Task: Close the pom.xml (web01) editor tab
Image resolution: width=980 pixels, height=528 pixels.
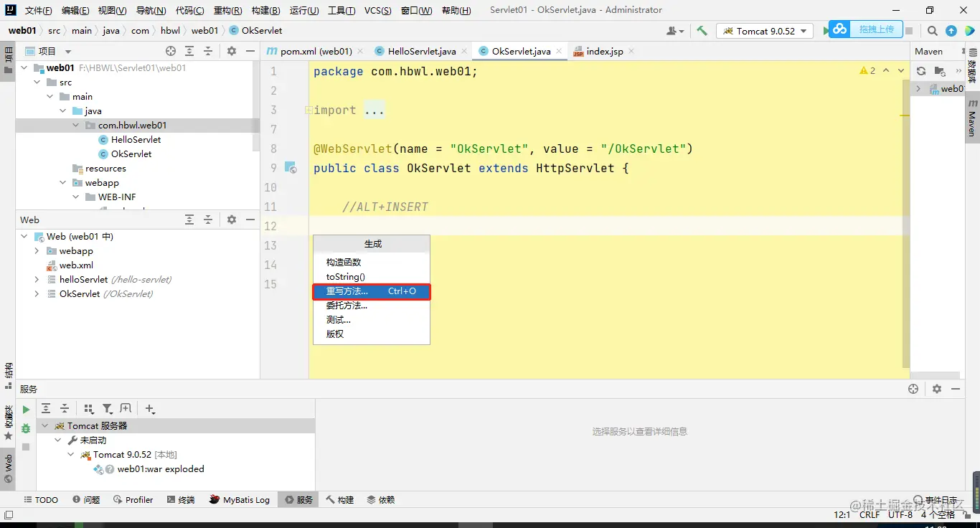Action: pos(360,51)
